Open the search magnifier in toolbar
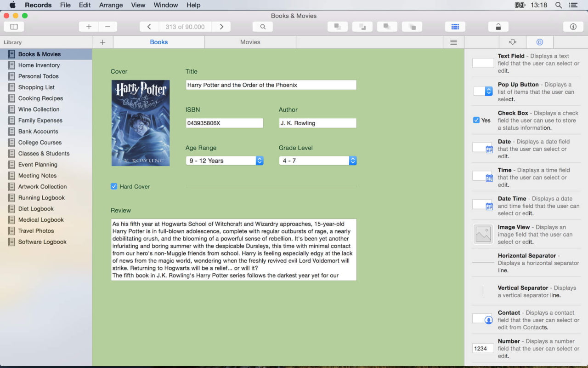The image size is (588, 368). pyautogui.click(x=263, y=27)
